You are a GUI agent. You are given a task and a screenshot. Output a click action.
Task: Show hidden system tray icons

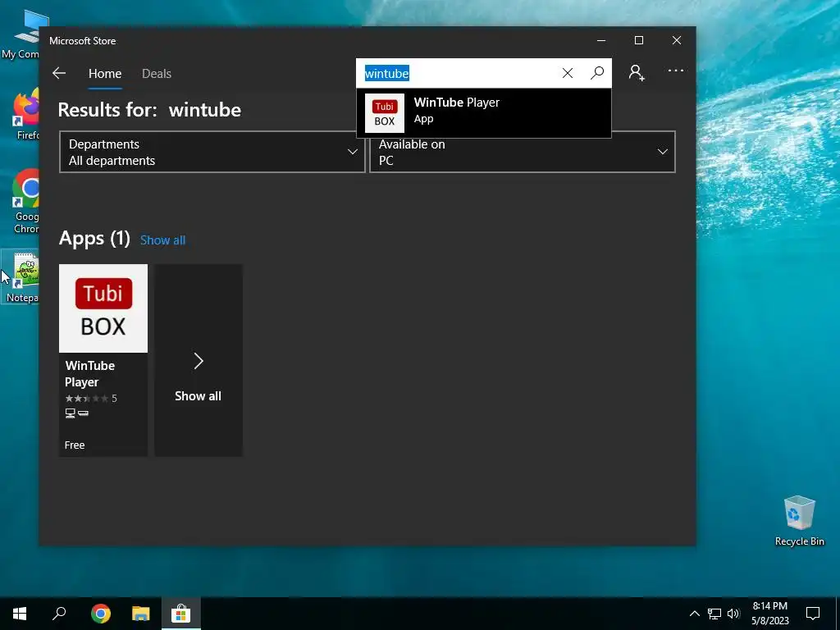[694, 614]
